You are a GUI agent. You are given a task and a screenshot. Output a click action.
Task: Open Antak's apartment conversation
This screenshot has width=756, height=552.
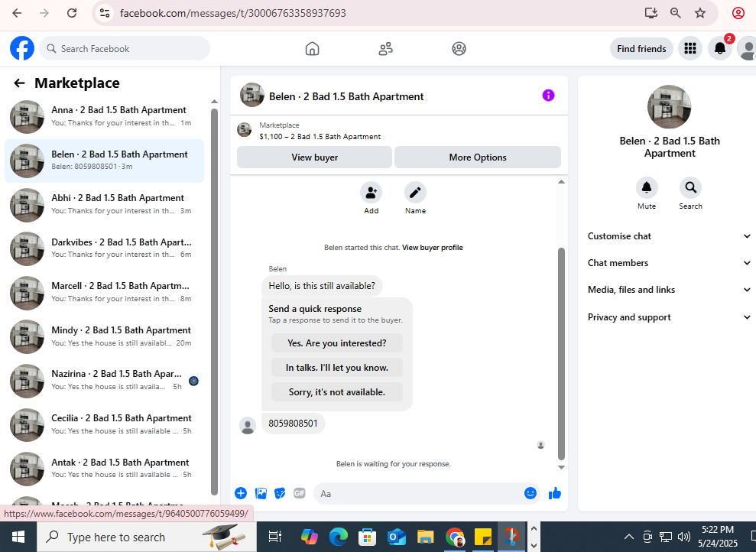pos(104,469)
